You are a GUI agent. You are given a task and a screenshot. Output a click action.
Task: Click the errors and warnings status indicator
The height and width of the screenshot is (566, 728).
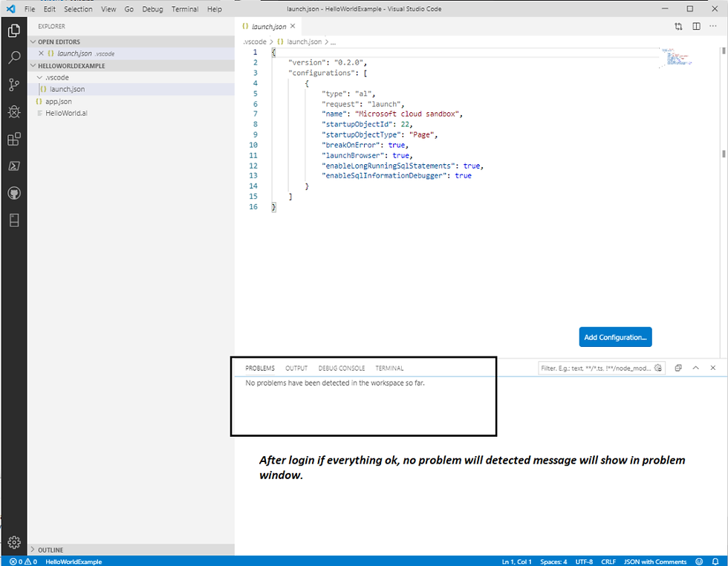[24, 562]
